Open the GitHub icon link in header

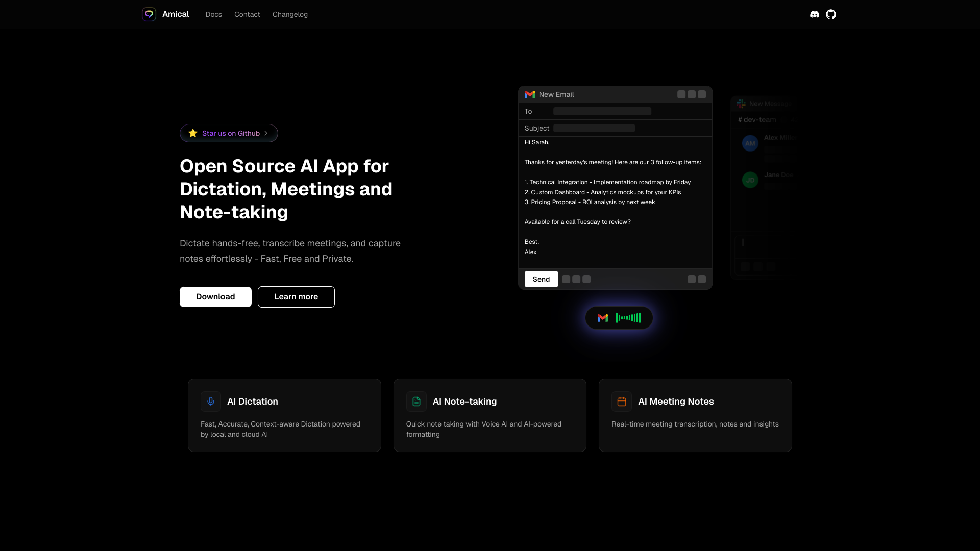coord(831,14)
